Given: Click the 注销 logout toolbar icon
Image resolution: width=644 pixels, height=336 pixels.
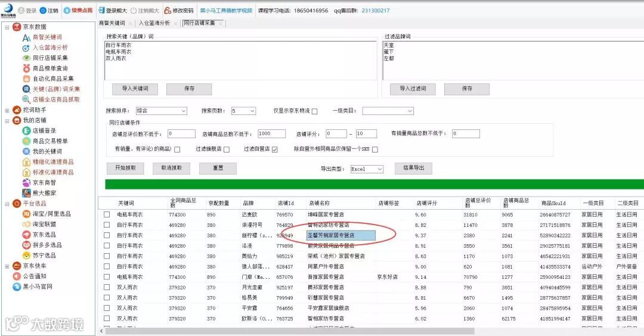Looking at the screenshot, I should click(x=43, y=10).
